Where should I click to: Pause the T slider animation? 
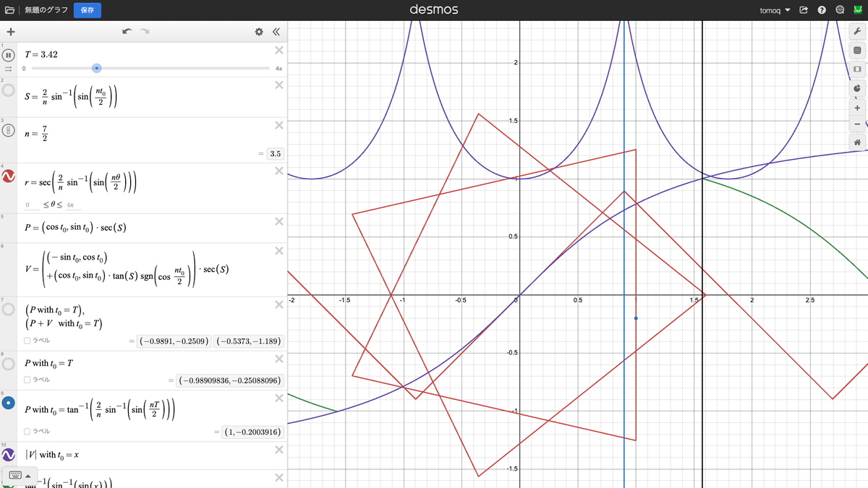coord(9,55)
